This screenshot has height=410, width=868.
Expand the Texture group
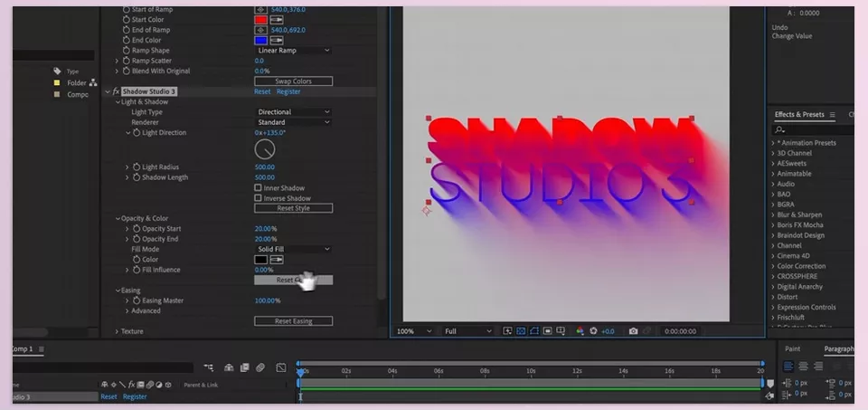click(117, 331)
